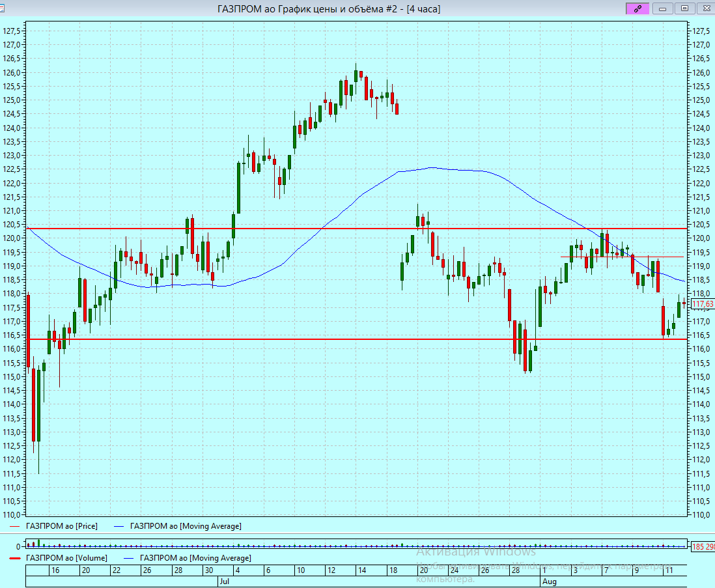The image size is (715, 588).
Task: Click the '127,5' label on the left price axis
Action: point(12,31)
